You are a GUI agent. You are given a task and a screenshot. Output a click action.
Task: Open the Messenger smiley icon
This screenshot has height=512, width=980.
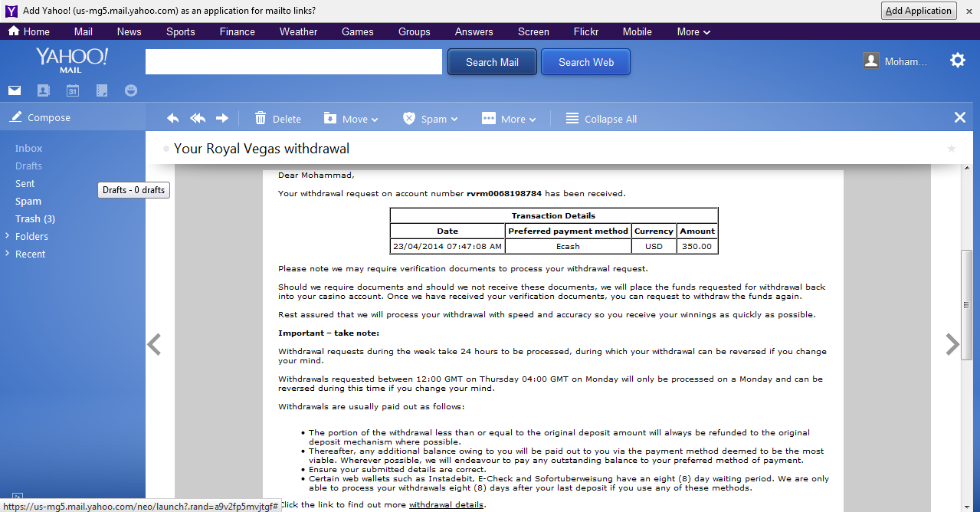[131, 90]
